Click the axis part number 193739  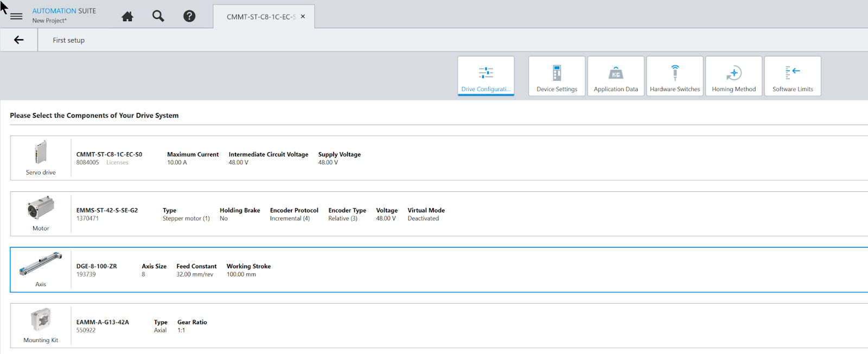point(86,274)
